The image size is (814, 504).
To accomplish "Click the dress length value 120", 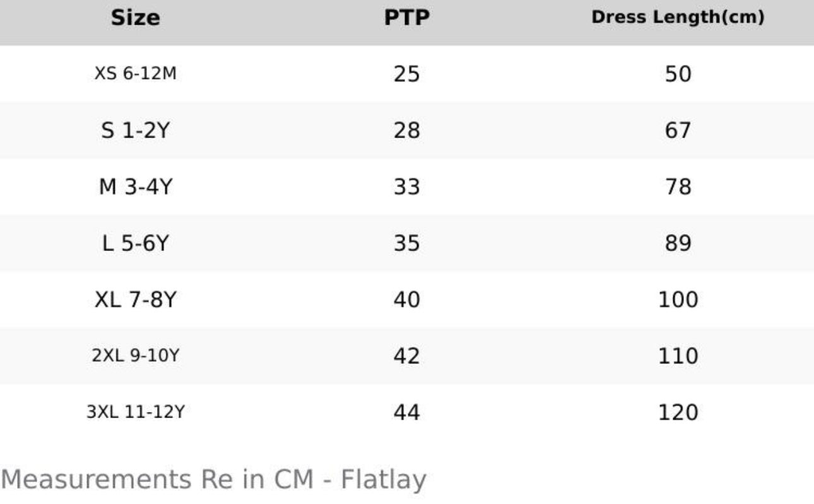I will coord(678,413).
